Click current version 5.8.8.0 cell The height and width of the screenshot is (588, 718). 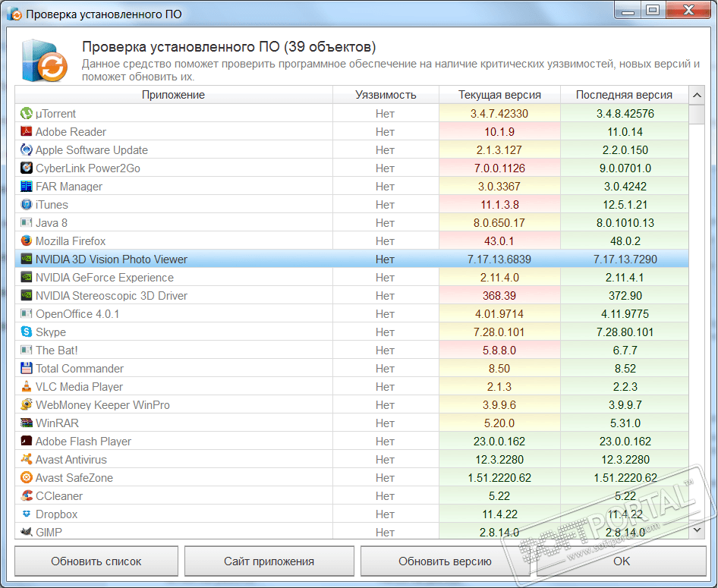coord(499,351)
